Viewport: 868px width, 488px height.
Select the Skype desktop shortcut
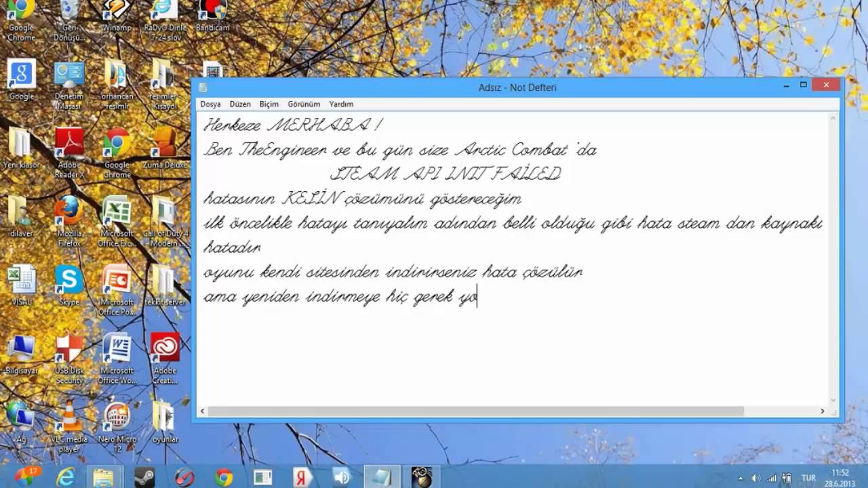coord(69,285)
